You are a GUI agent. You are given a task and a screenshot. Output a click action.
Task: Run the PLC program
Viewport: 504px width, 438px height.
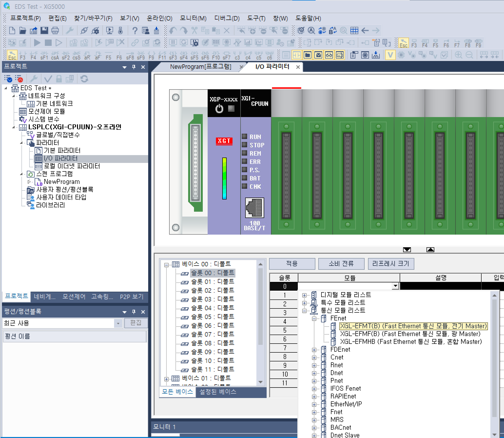pos(37,42)
